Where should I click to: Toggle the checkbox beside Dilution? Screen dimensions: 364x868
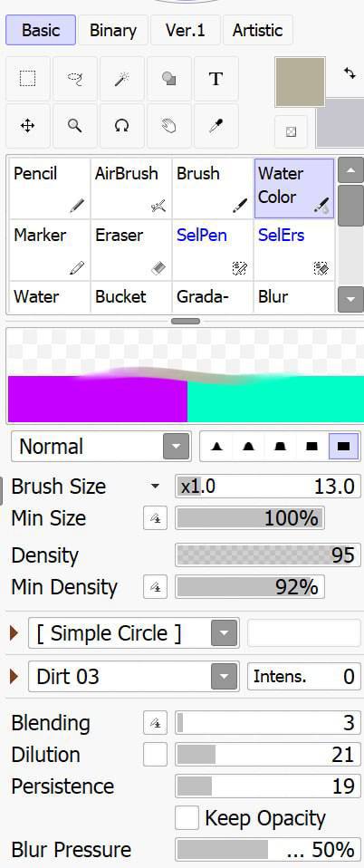pyautogui.click(x=155, y=755)
